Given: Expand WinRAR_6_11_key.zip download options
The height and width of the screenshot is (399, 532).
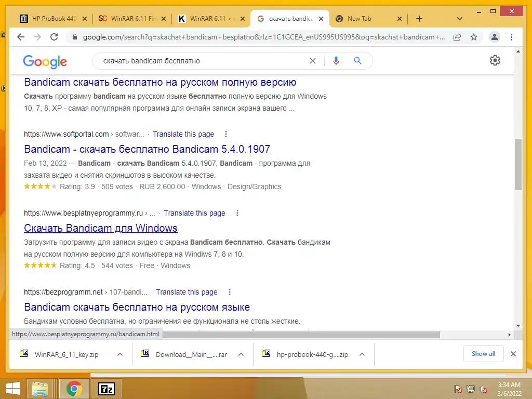Looking at the screenshot, I should click(x=120, y=354).
